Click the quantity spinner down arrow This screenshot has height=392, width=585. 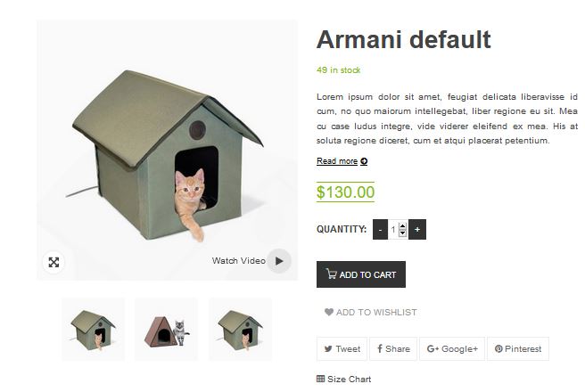click(x=402, y=233)
